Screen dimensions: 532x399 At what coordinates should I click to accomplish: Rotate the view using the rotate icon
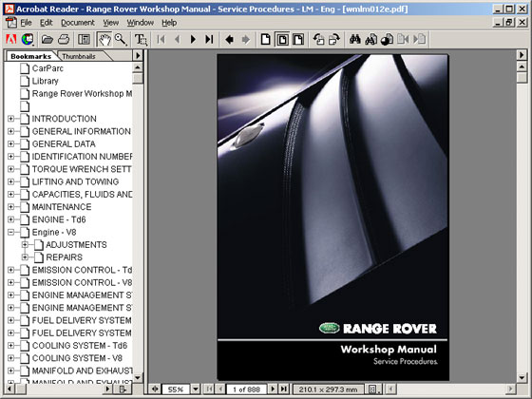click(x=318, y=39)
